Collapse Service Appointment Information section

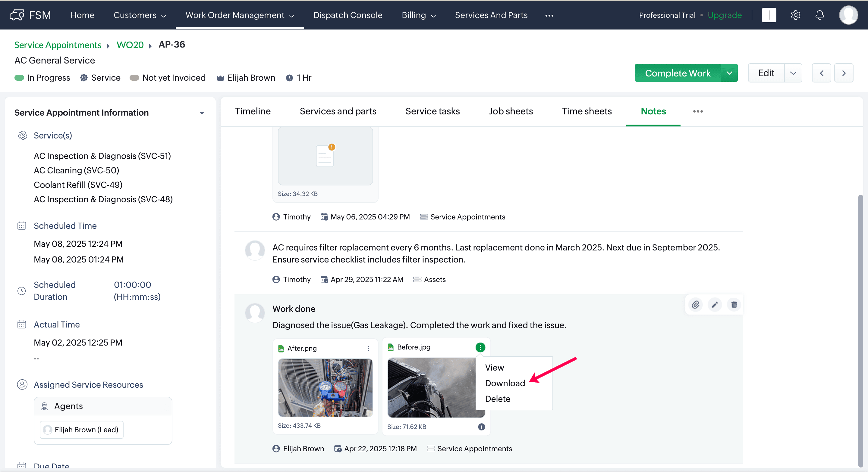[202, 113]
